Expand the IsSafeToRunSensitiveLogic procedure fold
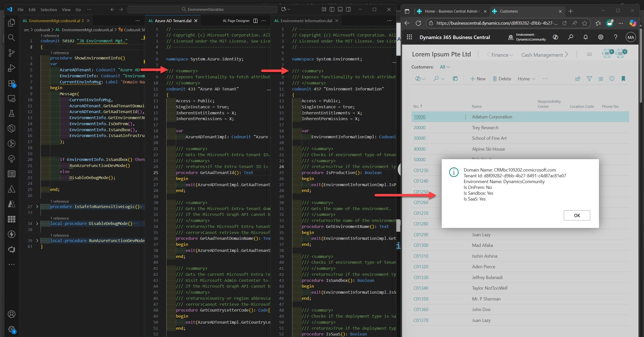The height and width of the screenshot is (337, 644). 37,207
